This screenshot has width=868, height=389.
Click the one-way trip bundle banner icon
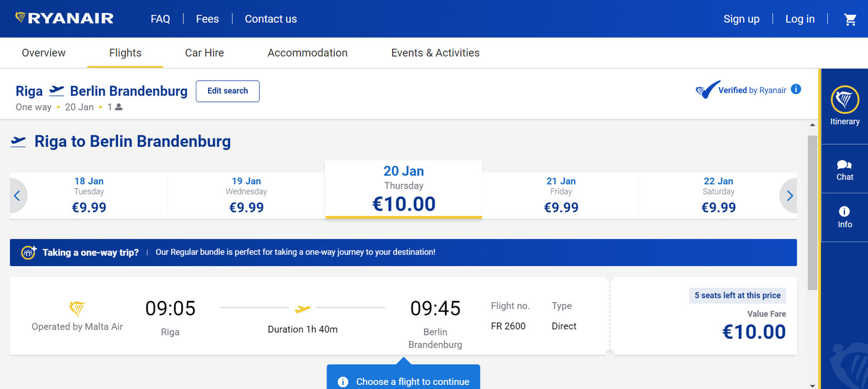pos(28,252)
